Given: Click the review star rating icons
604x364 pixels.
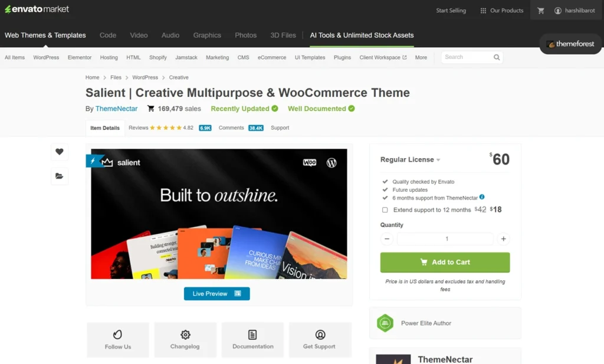Looking at the screenshot, I should [166, 128].
